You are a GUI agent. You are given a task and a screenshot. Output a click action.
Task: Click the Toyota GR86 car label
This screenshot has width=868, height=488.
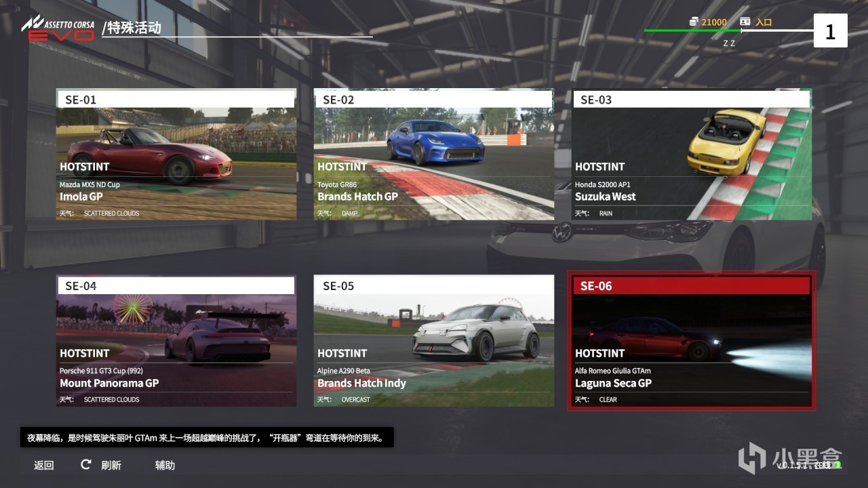[337, 184]
